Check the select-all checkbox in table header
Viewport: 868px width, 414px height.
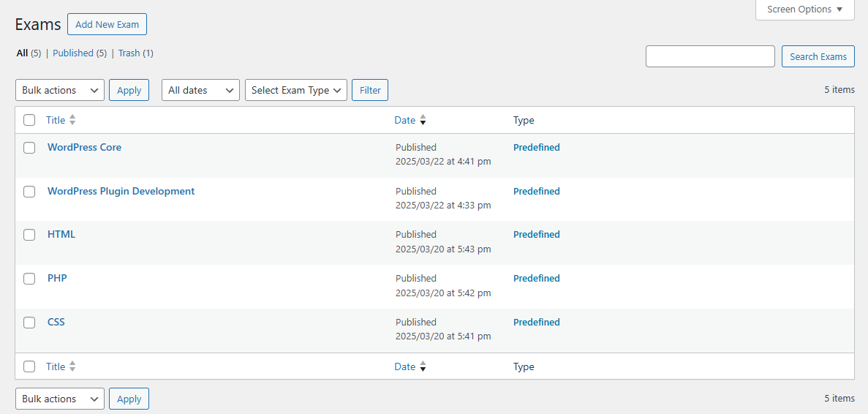point(29,120)
